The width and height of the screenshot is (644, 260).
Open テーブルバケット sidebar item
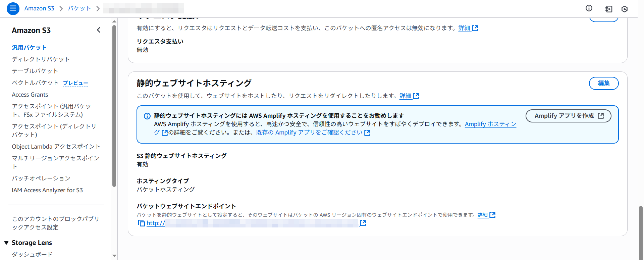(x=35, y=71)
